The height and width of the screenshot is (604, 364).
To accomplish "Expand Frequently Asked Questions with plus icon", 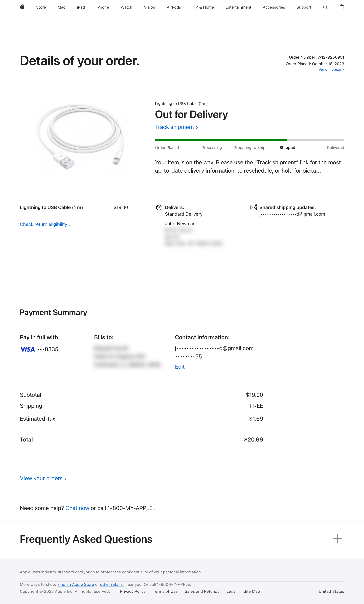I will point(338,538).
